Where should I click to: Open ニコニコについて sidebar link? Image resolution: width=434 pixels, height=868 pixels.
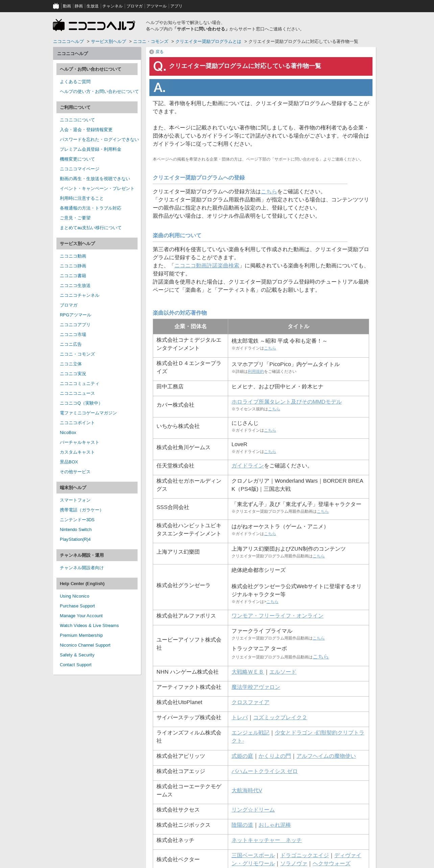77,120
